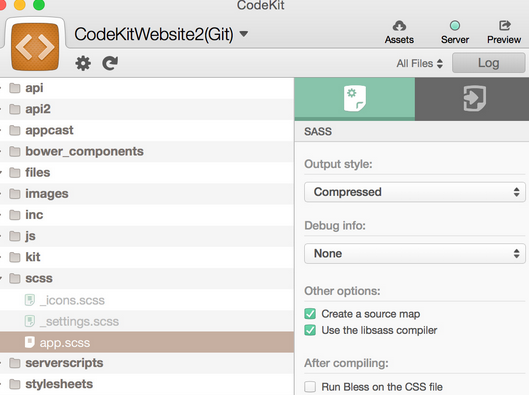
Task: Click the CodeKit project logo icon
Action: pos(35,47)
